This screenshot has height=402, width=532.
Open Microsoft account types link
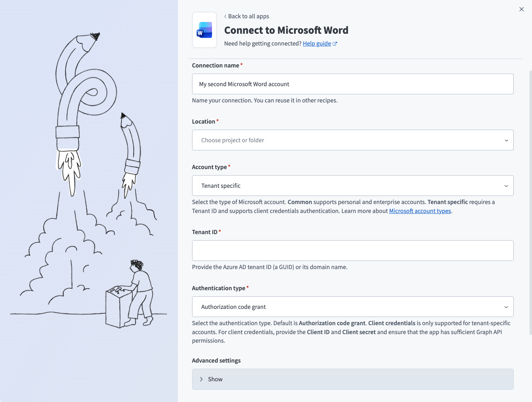click(x=420, y=211)
